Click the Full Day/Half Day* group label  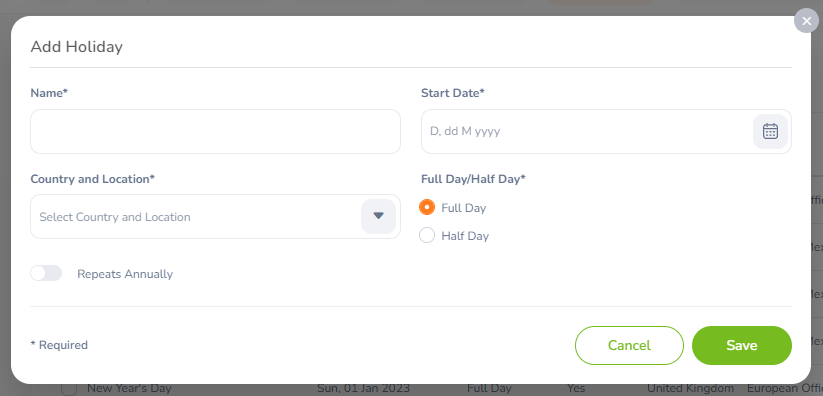[473, 179]
